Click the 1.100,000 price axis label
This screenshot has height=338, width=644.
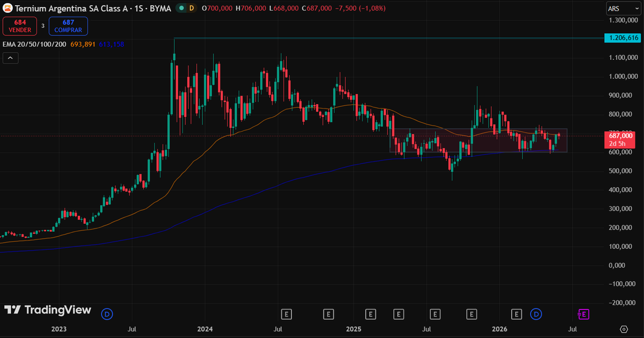click(x=624, y=57)
